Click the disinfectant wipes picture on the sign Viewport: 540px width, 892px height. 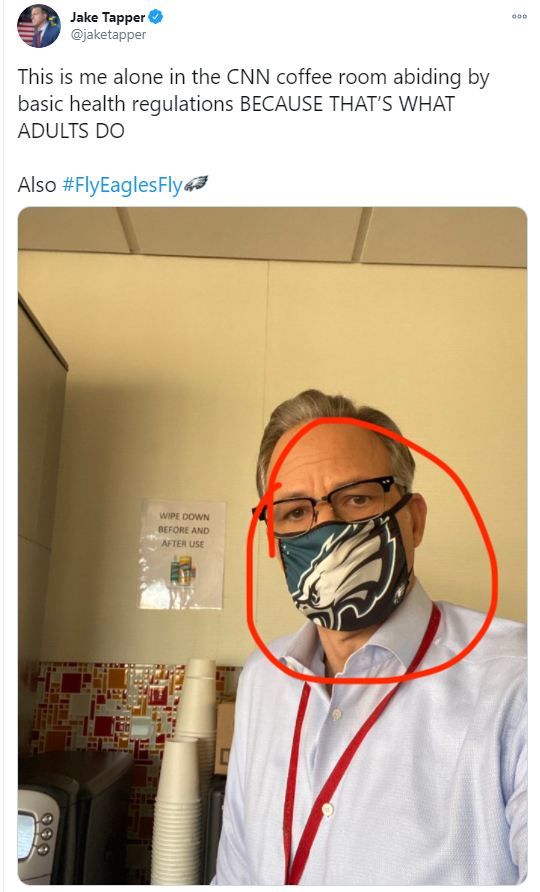tap(182, 571)
